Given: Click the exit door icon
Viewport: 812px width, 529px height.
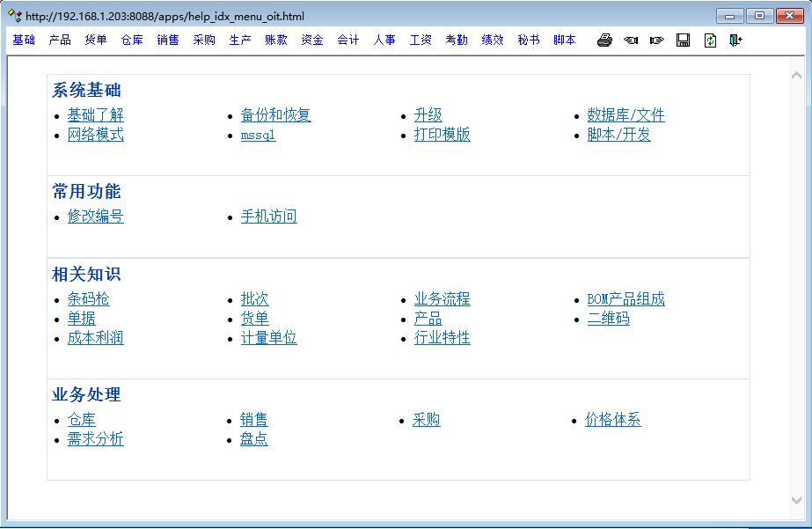Looking at the screenshot, I should (x=735, y=40).
